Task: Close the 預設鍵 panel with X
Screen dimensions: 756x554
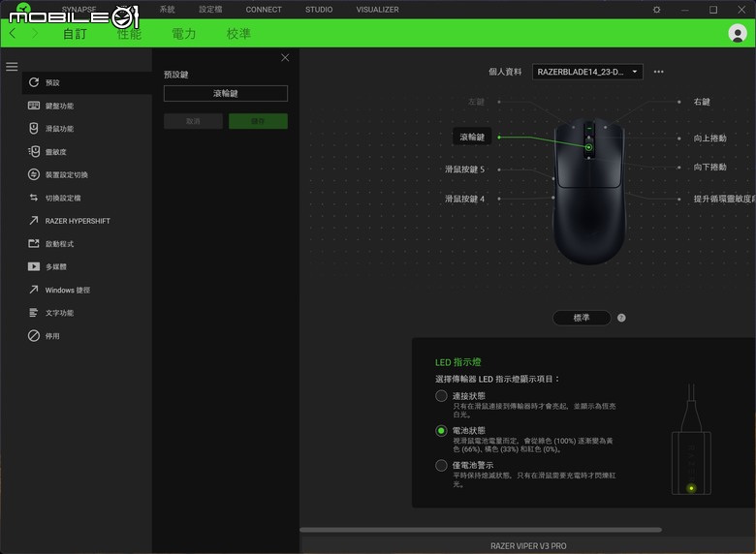Action: point(285,58)
